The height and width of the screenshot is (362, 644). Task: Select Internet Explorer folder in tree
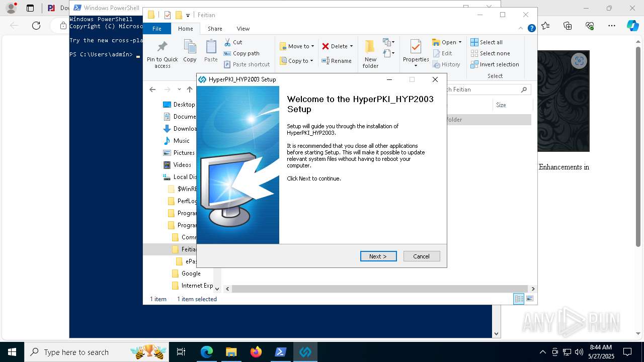coord(192,286)
